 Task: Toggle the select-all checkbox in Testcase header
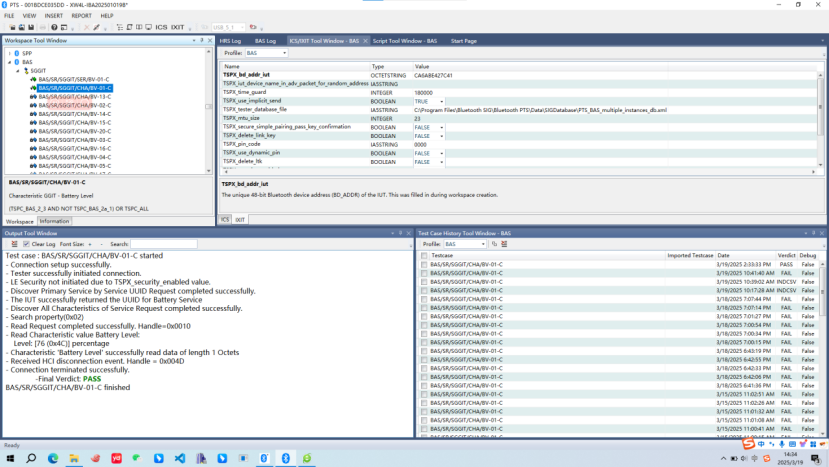pos(424,255)
